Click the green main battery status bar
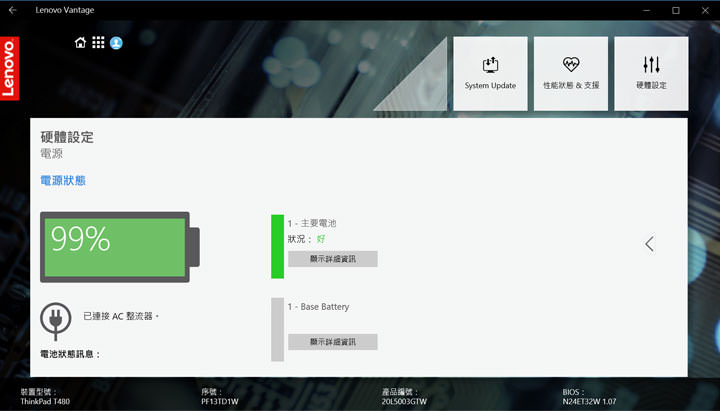The width and height of the screenshot is (720, 411). click(277, 246)
